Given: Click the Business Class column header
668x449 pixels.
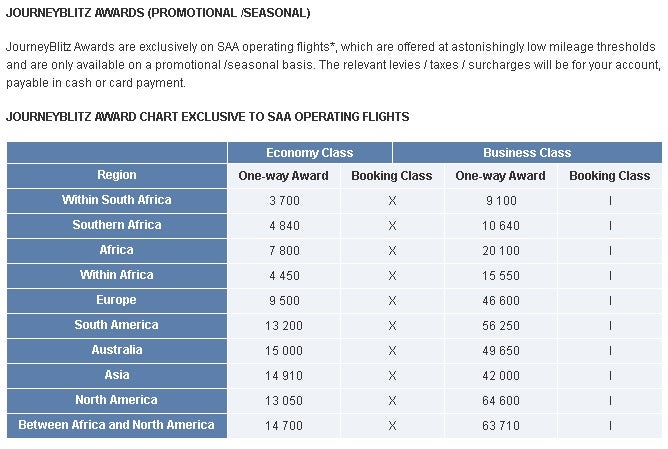Looking at the screenshot, I should tap(527, 153).
